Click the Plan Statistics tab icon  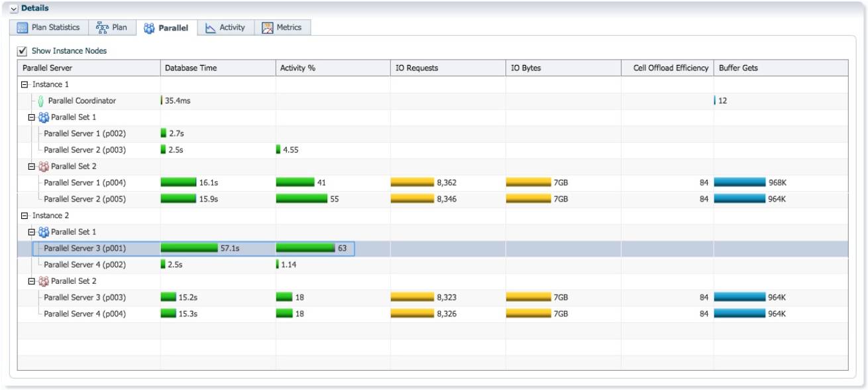[x=23, y=28]
